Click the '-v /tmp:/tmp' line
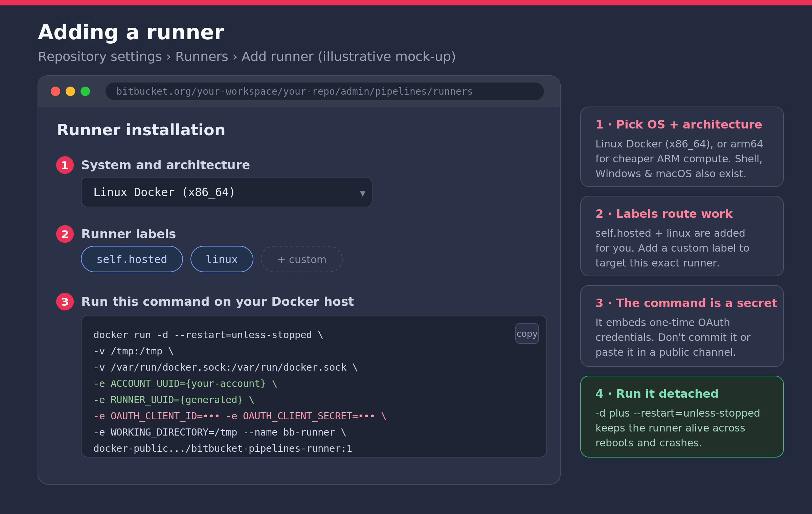This screenshot has width=812, height=514. coord(134,351)
